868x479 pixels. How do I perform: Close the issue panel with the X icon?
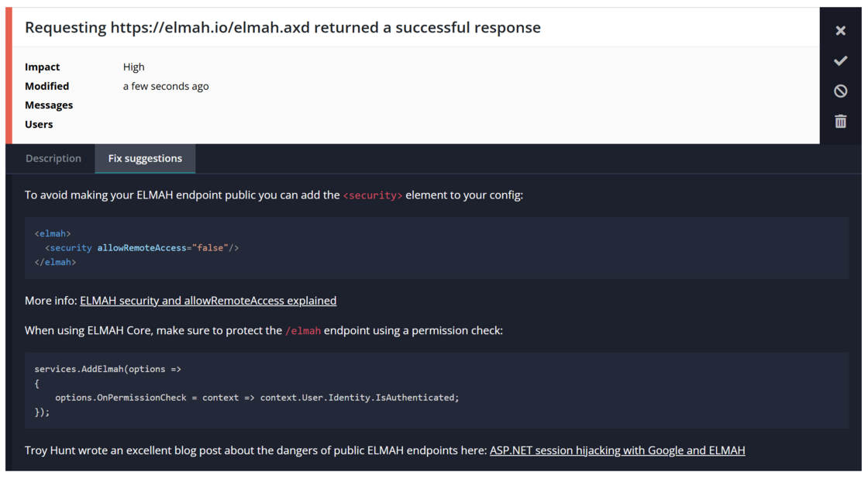coord(840,30)
